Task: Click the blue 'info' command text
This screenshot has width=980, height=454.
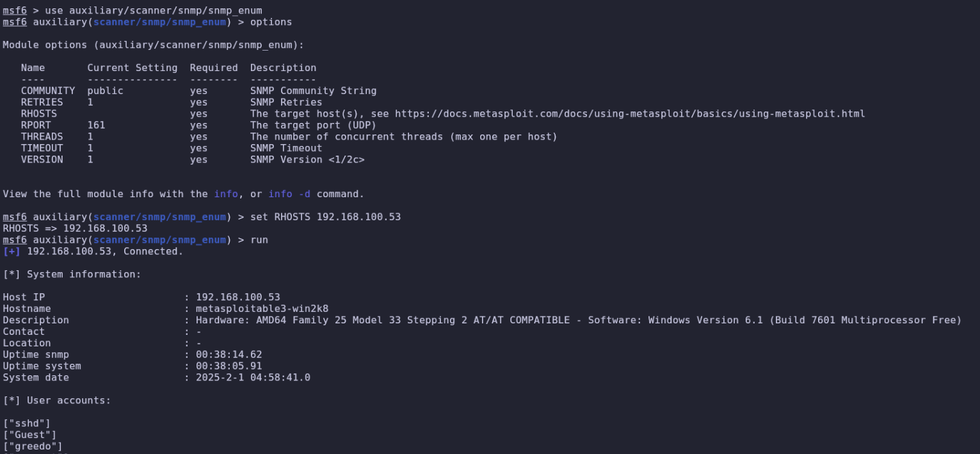Action: tap(226, 194)
